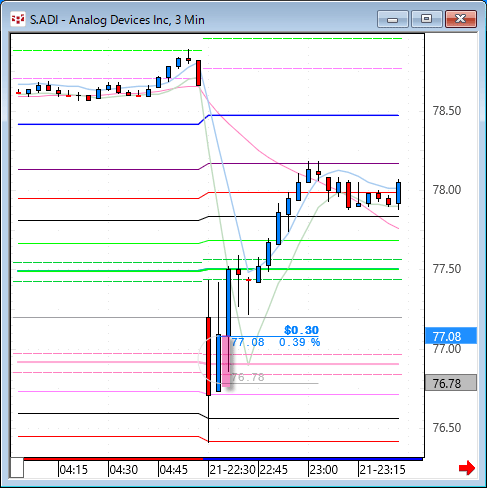487x488 pixels.
Task: Select the gray 76.78 price tag on scale
Action: pyautogui.click(x=451, y=383)
